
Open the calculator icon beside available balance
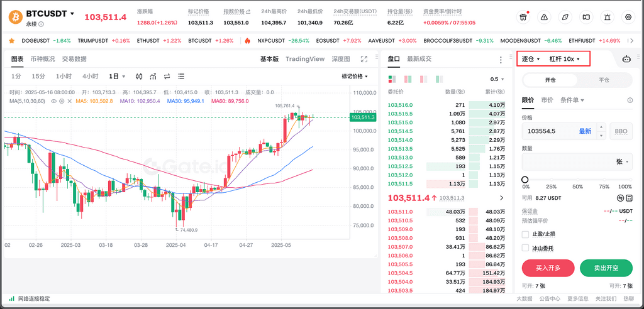[630, 198]
